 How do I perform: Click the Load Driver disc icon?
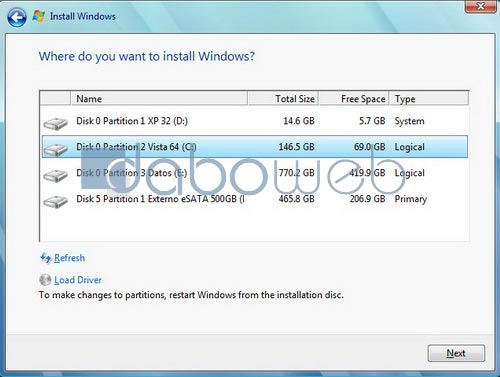(45, 280)
